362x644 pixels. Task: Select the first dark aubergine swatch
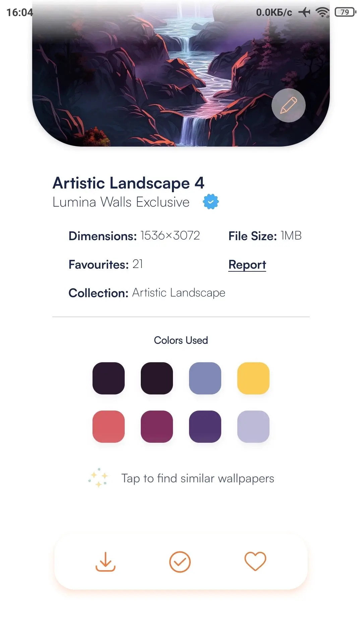tap(109, 378)
